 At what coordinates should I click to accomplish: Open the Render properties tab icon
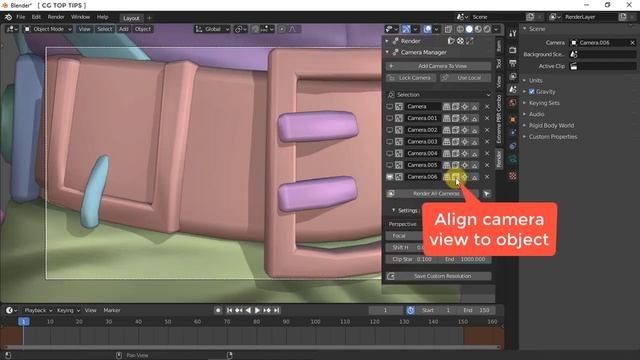[513, 50]
